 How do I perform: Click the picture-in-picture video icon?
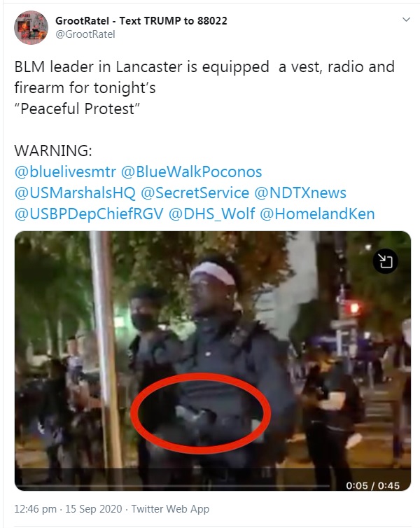[385, 261]
